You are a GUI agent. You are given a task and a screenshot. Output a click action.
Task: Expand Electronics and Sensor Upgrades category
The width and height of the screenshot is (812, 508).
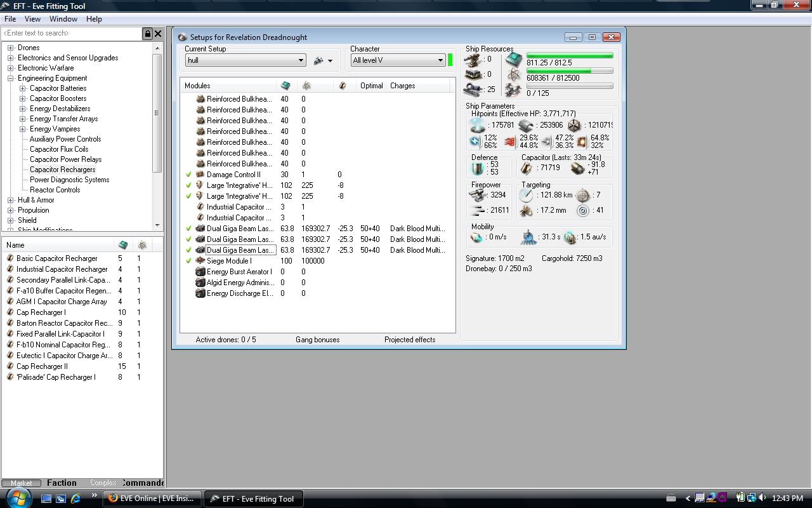click(x=11, y=58)
